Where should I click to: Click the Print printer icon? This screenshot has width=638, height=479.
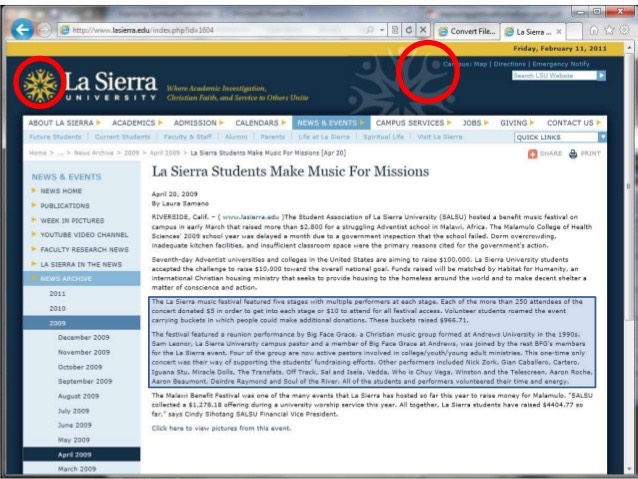point(573,154)
